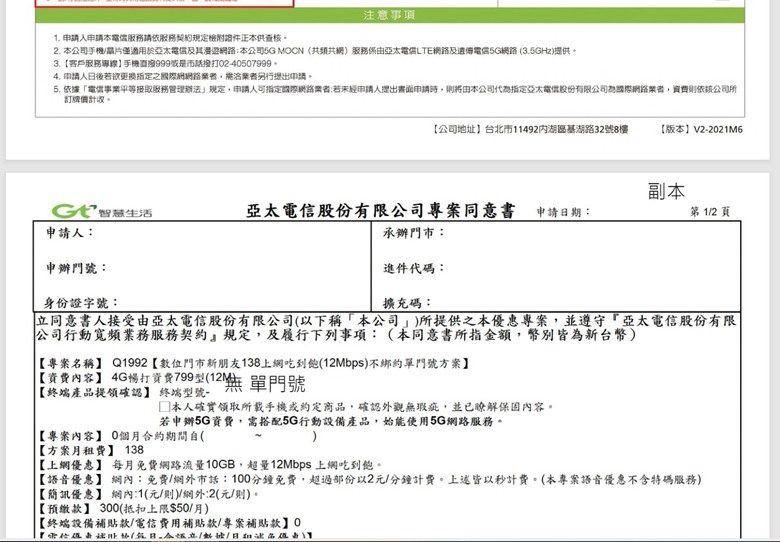Click the title 亞太電信股份有限公司專案同意書
The image size is (780, 542).
click(x=381, y=211)
